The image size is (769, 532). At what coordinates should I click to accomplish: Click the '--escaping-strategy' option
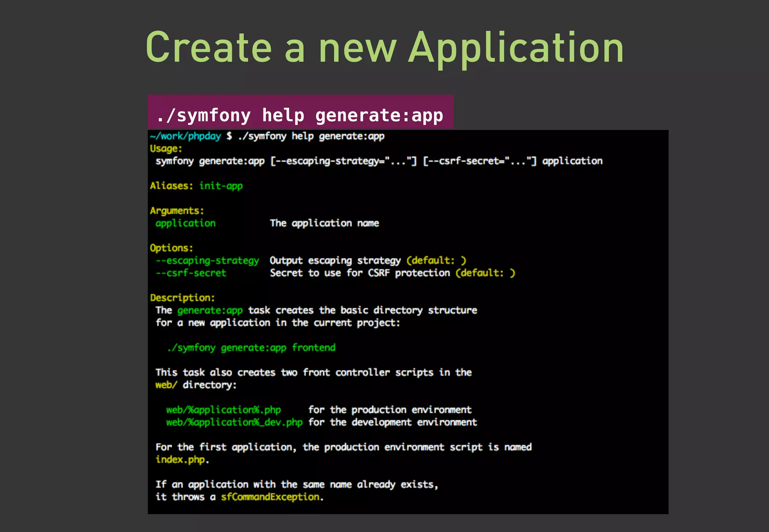[x=207, y=261]
